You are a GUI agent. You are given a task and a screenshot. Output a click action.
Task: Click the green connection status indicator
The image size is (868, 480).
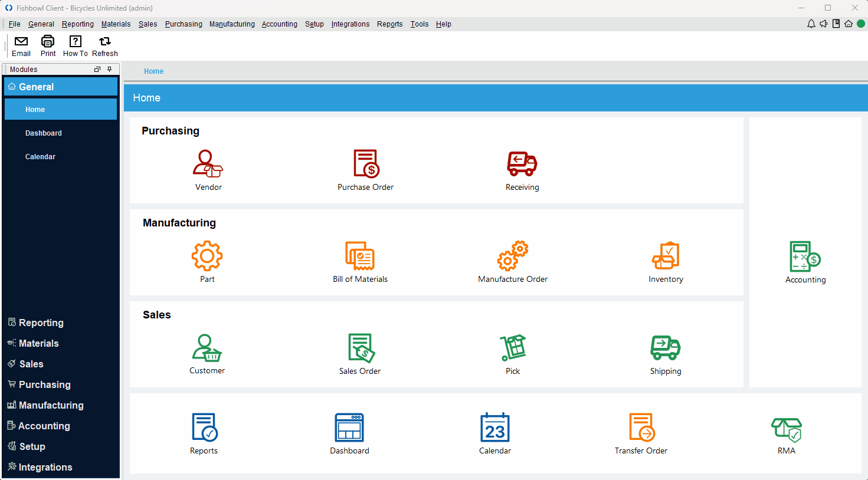point(861,24)
